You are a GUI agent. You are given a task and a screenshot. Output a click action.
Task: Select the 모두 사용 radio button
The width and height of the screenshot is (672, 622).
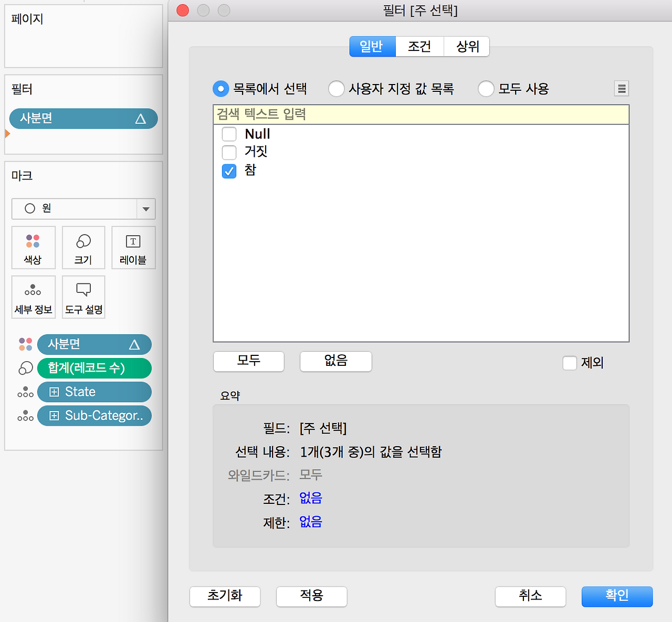pyautogui.click(x=486, y=89)
